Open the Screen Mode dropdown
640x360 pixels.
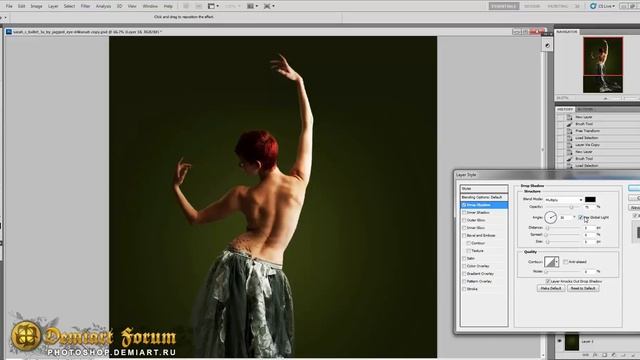coord(269,6)
